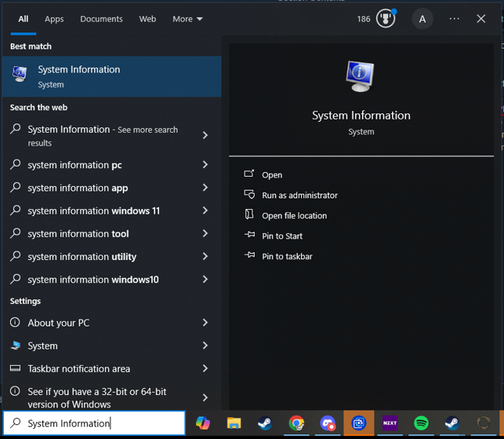Open the highlighted screenshot app on taskbar

pyautogui.click(x=359, y=423)
